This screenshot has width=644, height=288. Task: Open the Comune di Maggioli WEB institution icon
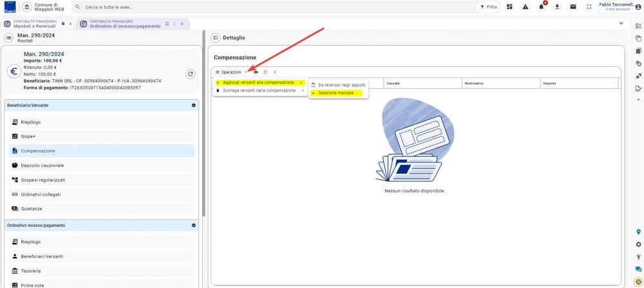click(26, 7)
